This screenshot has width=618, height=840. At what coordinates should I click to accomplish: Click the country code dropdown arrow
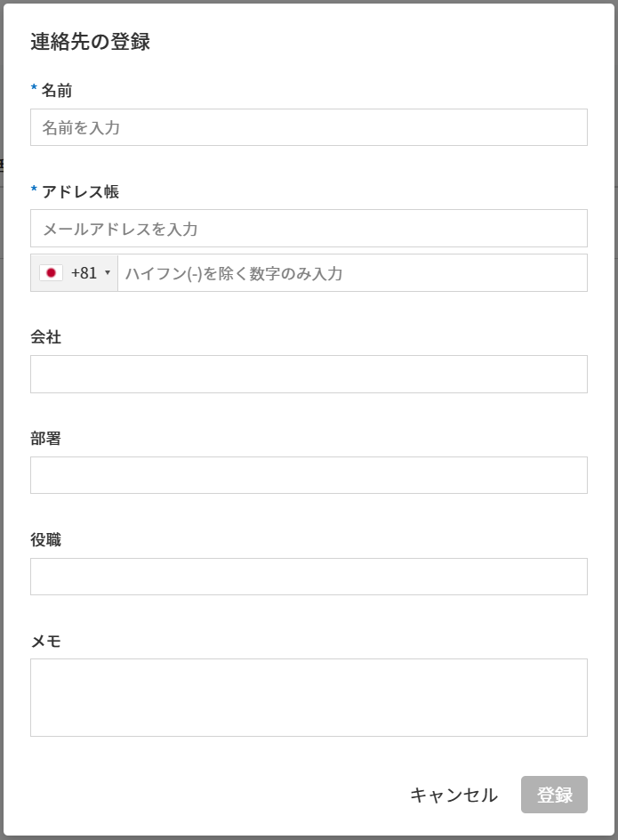(108, 273)
